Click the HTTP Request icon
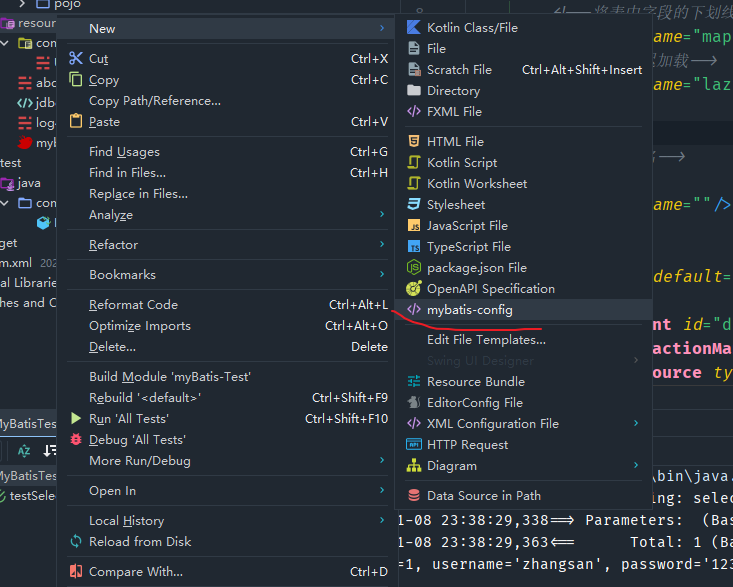The height and width of the screenshot is (587, 733). tap(414, 444)
